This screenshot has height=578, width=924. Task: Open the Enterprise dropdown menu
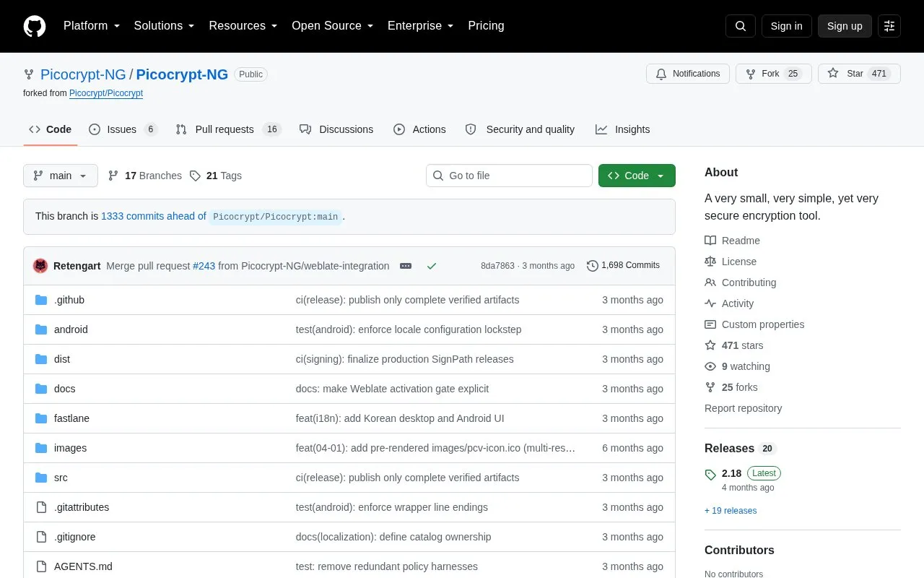tap(421, 26)
